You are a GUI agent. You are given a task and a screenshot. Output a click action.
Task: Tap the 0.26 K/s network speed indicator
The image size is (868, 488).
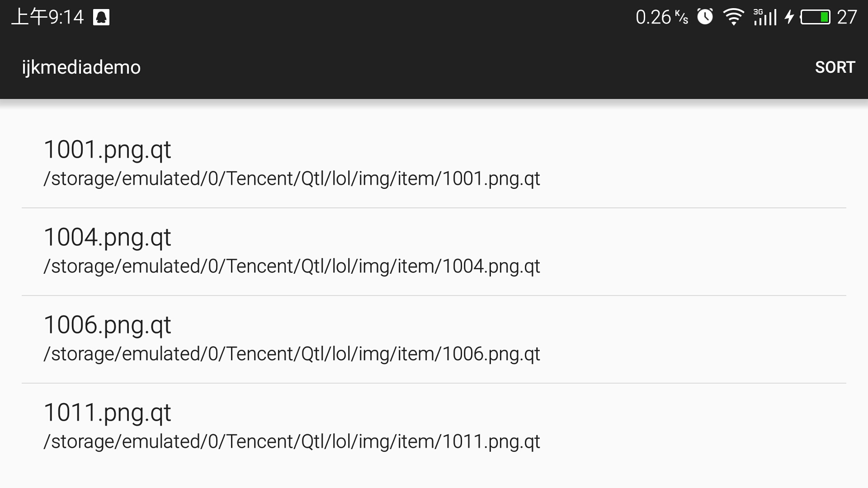coord(662,17)
